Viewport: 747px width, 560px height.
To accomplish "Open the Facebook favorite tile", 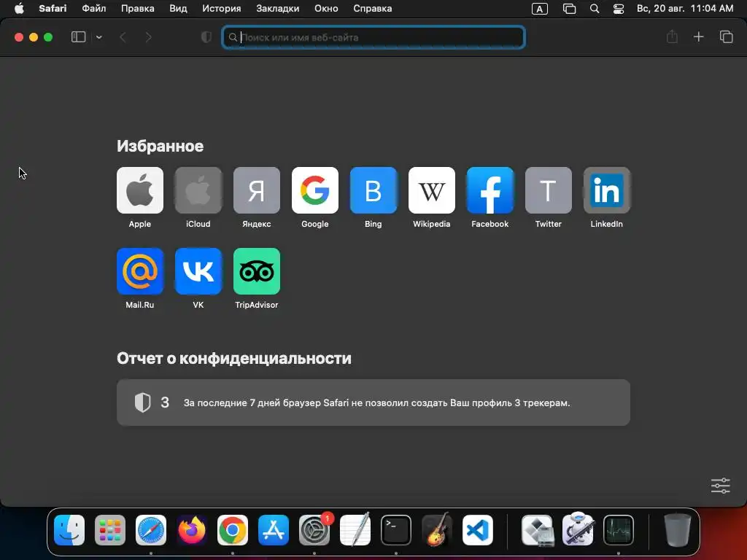I will click(x=489, y=190).
